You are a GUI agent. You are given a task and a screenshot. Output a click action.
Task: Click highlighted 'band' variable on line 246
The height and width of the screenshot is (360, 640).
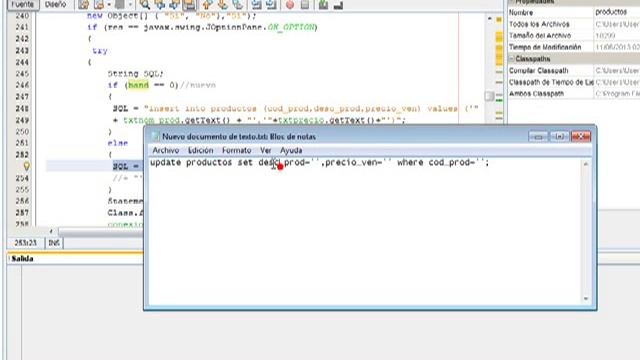[138, 85]
